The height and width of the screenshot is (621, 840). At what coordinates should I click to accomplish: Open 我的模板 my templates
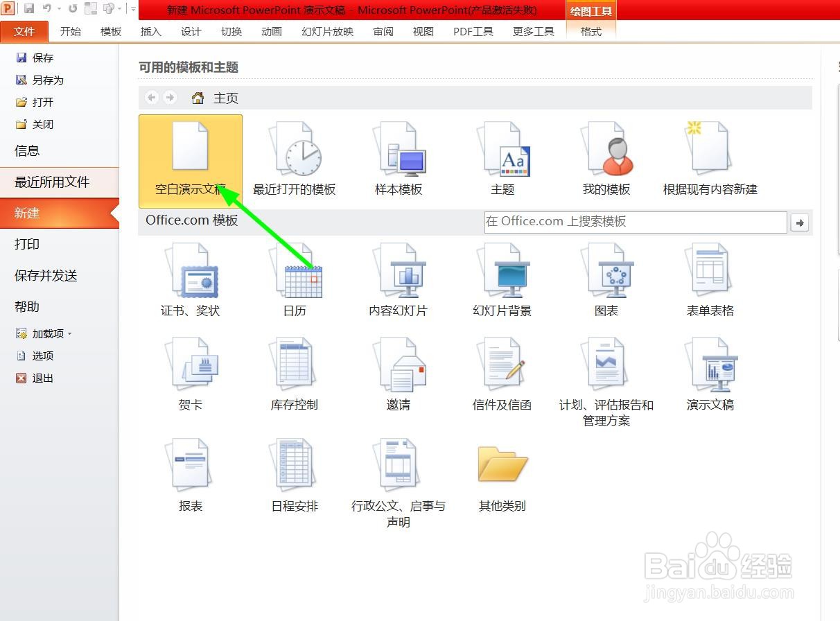pyautogui.click(x=606, y=161)
